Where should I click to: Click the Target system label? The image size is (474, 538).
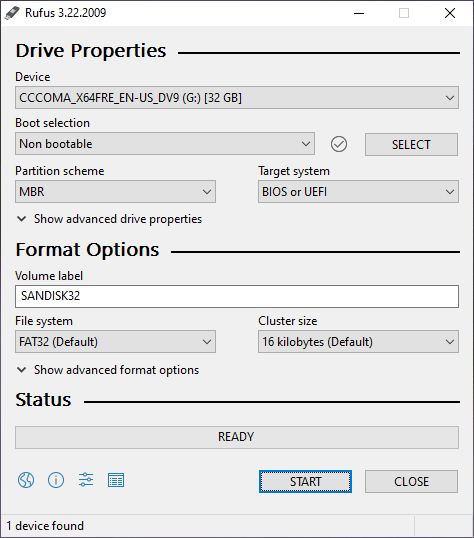pos(294,171)
